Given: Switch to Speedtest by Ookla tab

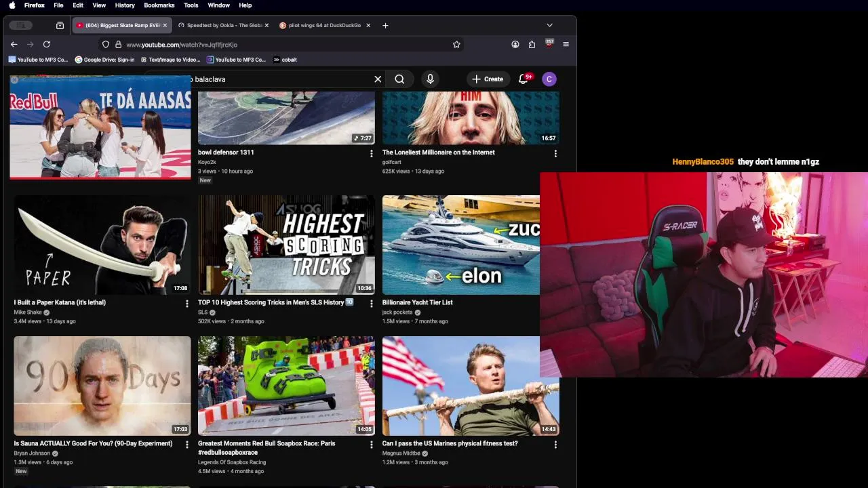Looking at the screenshot, I should (223, 25).
